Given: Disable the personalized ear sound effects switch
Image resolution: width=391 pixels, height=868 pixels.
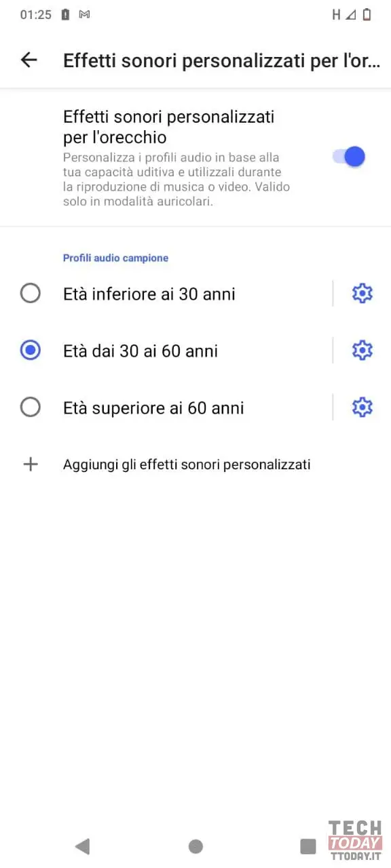Looking at the screenshot, I should tap(349, 157).
